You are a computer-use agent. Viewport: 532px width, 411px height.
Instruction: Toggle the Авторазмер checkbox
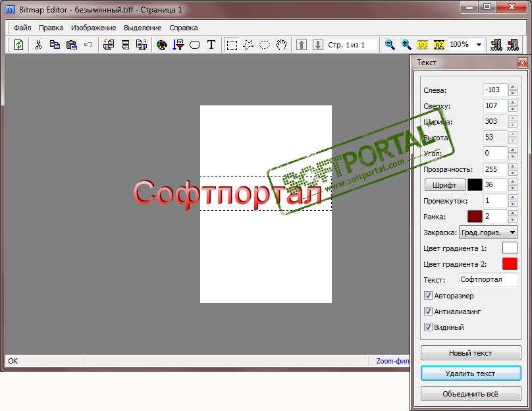click(x=428, y=296)
